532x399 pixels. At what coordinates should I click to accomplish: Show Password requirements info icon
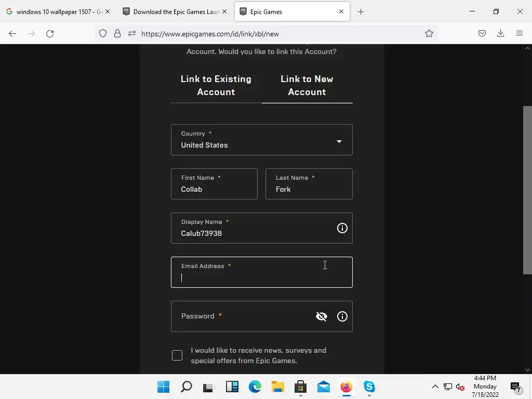pyautogui.click(x=342, y=316)
